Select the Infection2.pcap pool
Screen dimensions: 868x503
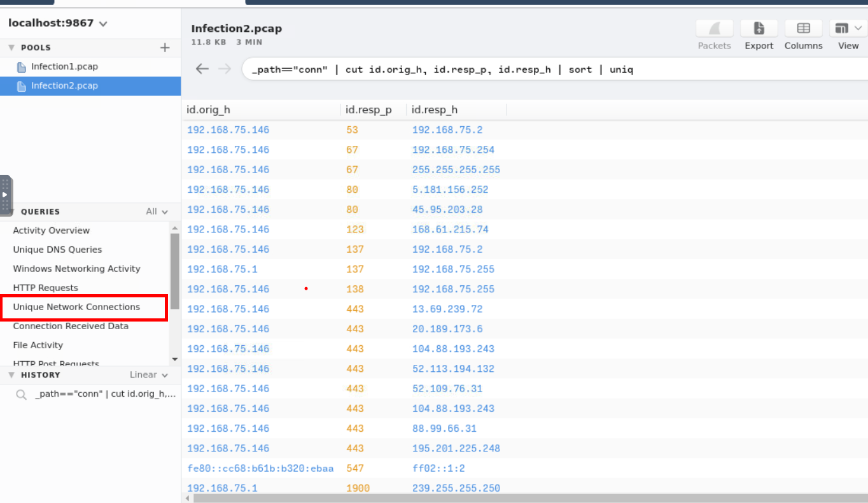point(64,86)
